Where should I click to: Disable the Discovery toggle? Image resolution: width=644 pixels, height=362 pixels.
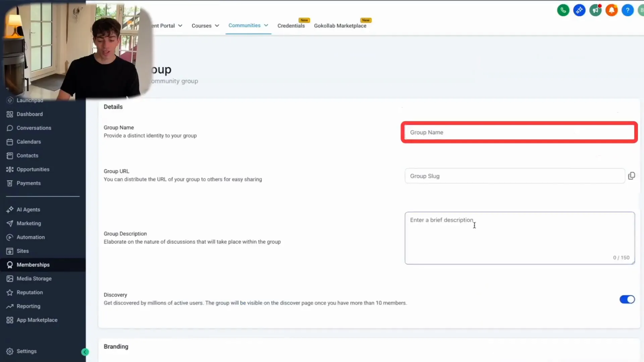pyautogui.click(x=627, y=299)
